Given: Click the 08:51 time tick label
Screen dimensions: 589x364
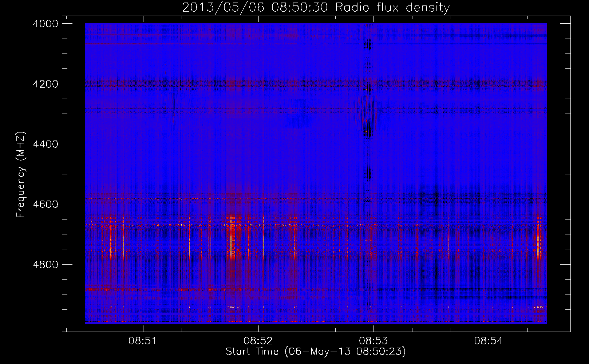Looking at the screenshot, I should (x=143, y=341).
